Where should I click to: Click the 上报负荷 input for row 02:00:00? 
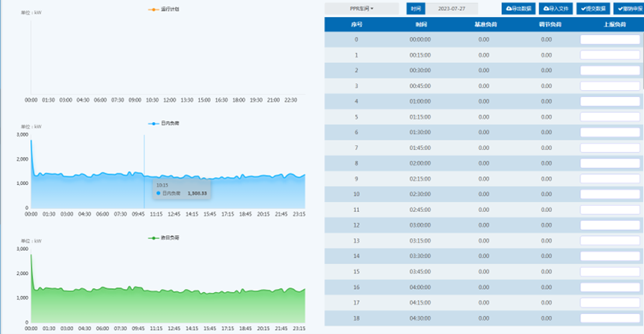610,163
